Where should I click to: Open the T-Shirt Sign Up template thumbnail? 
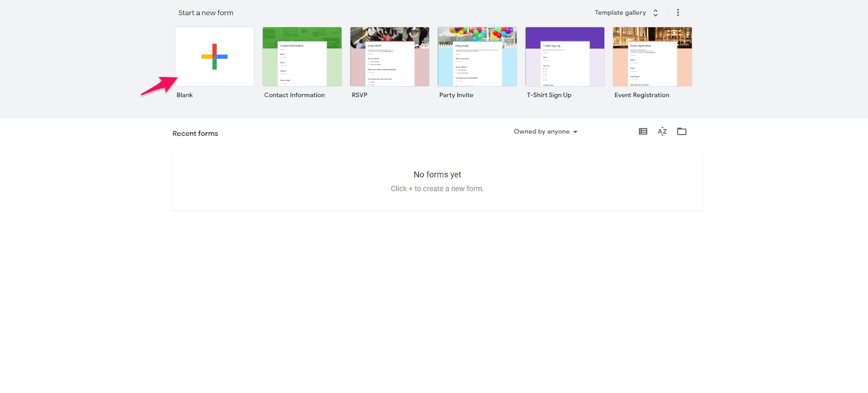(x=565, y=57)
